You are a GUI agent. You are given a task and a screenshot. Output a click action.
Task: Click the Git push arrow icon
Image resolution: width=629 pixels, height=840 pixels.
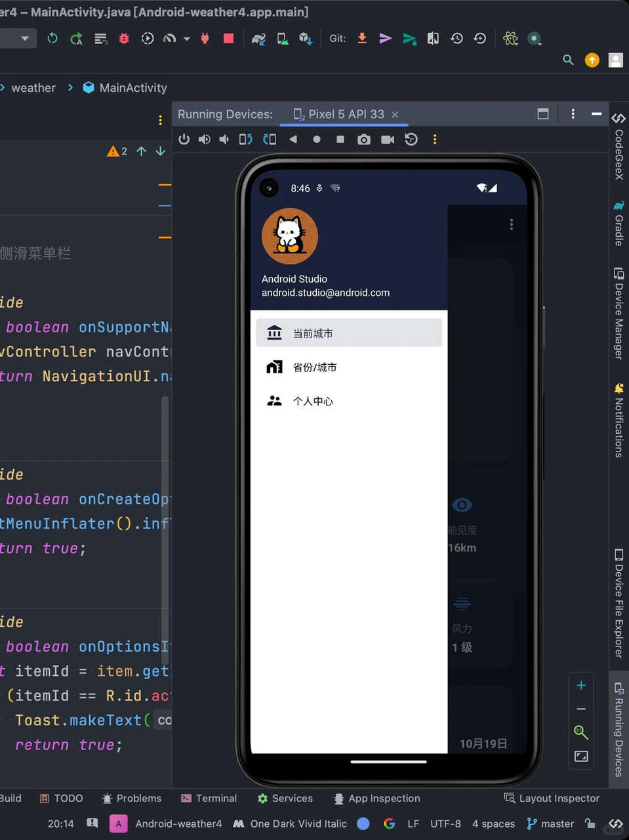click(409, 39)
